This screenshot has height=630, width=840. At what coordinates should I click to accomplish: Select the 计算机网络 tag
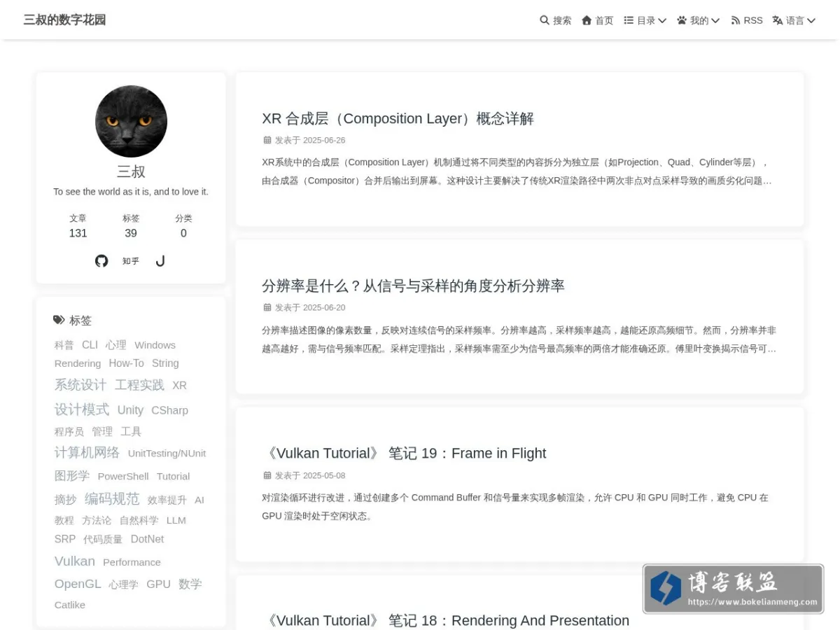tap(87, 452)
